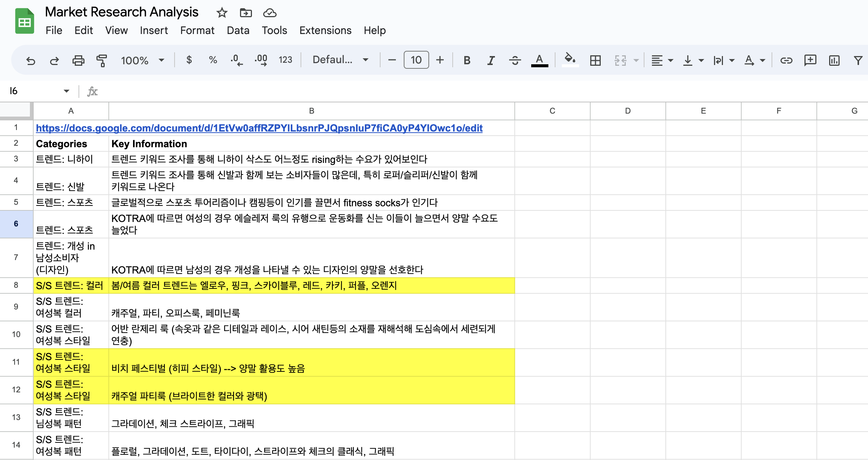Open the 100% zoom dropdown
Image resolution: width=868 pixels, height=460 pixels.
(142, 60)
